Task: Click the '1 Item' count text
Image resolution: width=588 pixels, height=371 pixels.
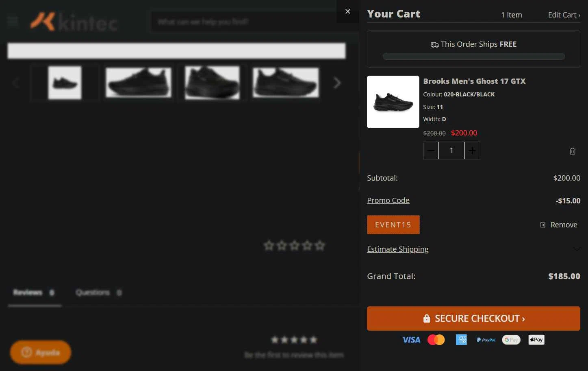Action: [511, 15]
